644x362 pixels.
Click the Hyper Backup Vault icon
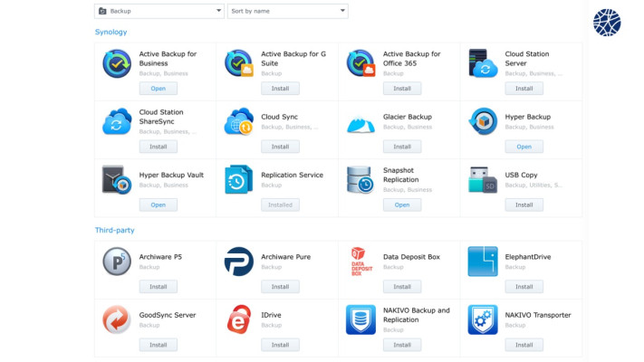117,180
